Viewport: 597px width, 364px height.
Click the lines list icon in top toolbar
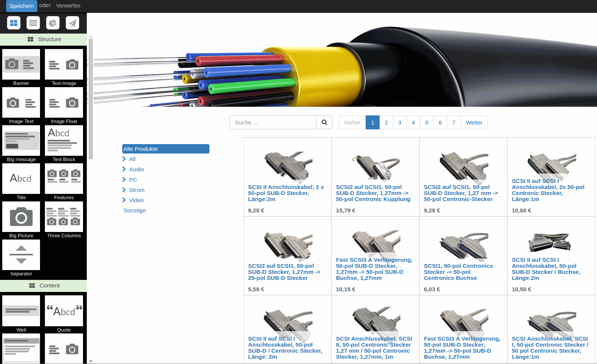pyautogui.click(x=33, y=23)
